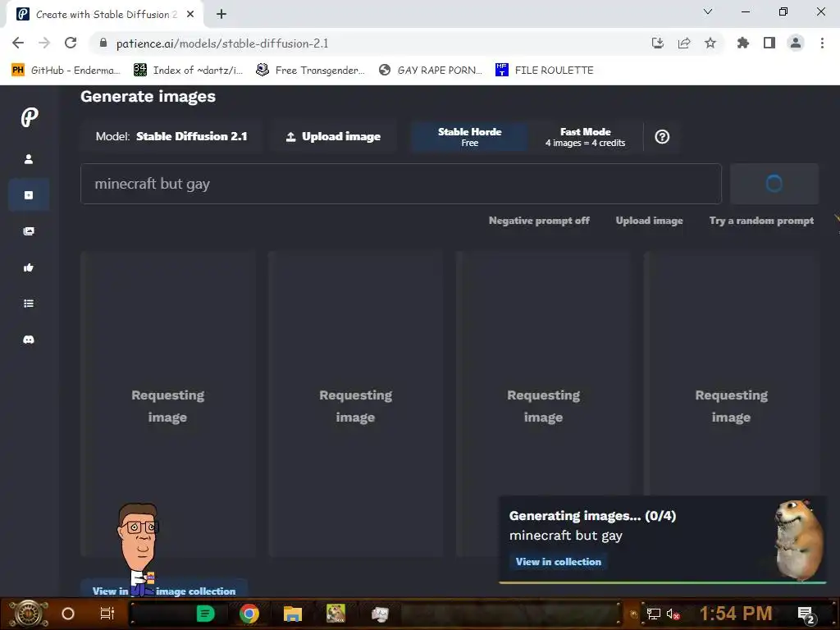Open Chrome from the taskbar
The image size is (840, 630).
(x=249, y=614)
